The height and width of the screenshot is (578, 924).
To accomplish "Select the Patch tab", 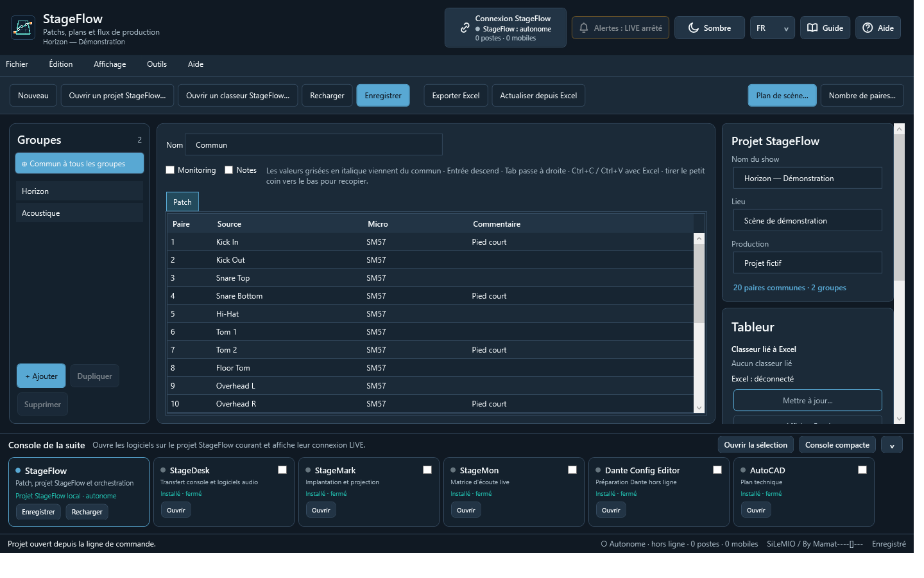I will 182,202.
